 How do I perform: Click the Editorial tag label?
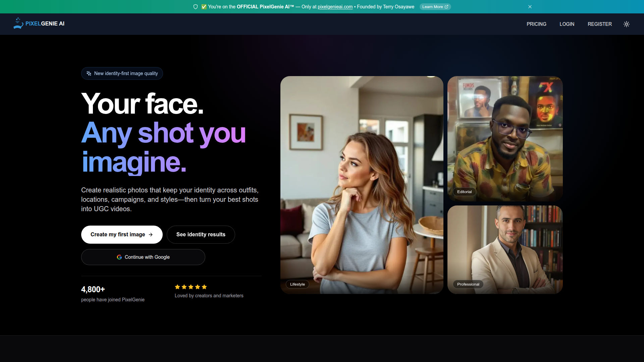pos(465,192)
